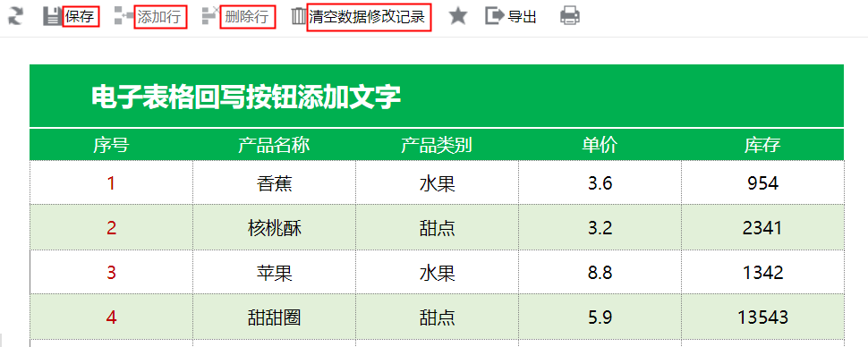Select the cell with stock 13543
868x347 pixels.
pyautogui.click(x=762, y=317)
